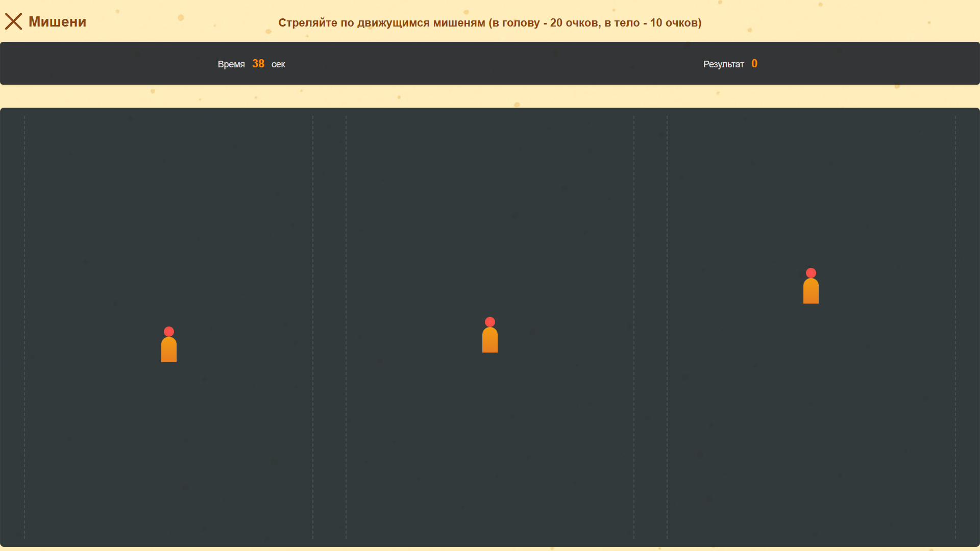The width and height of the screenshot is (980, 551).
Task: Click the Время label in the status bar
Action: pos(232,64)
